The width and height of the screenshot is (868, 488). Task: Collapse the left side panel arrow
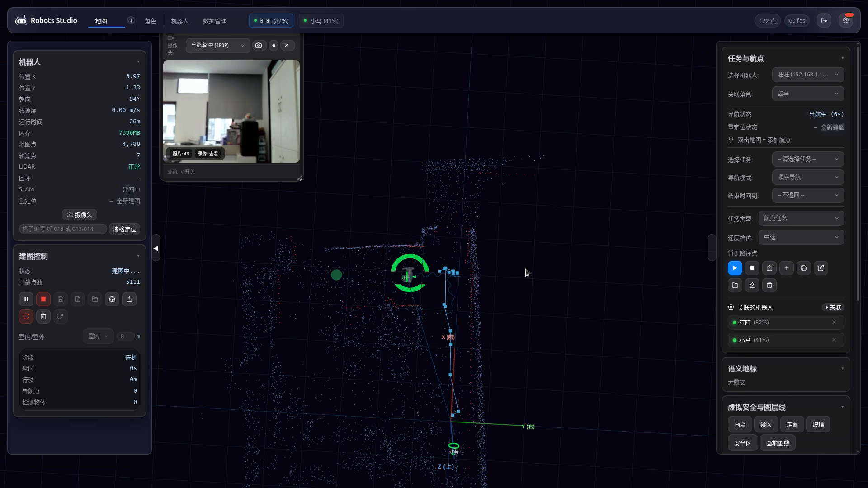(x=156, y=248)
